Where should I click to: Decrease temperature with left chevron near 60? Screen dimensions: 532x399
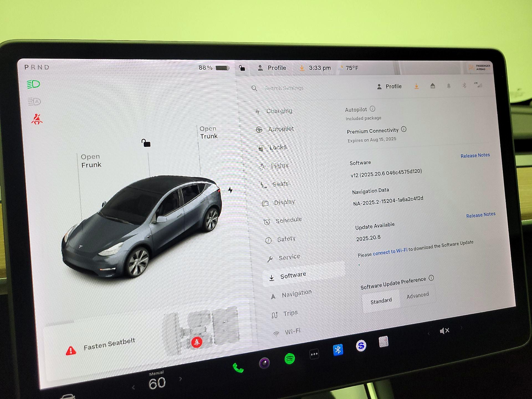pos(133,388)
